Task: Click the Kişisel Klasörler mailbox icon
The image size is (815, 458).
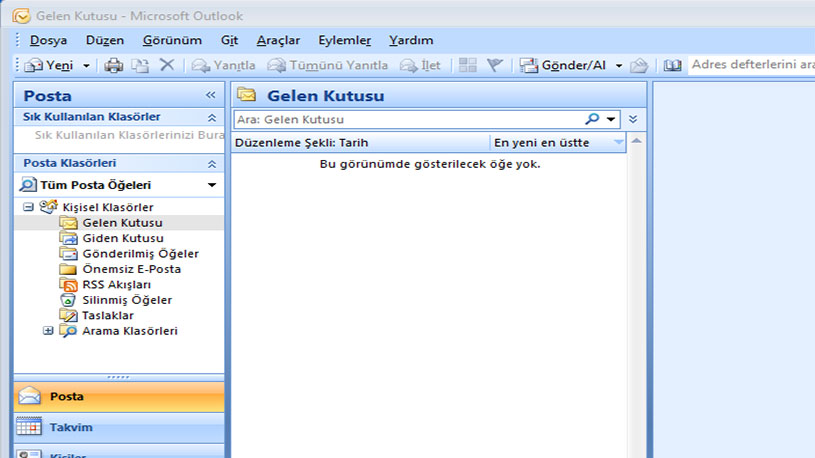Action: click(x=48, y=206)
